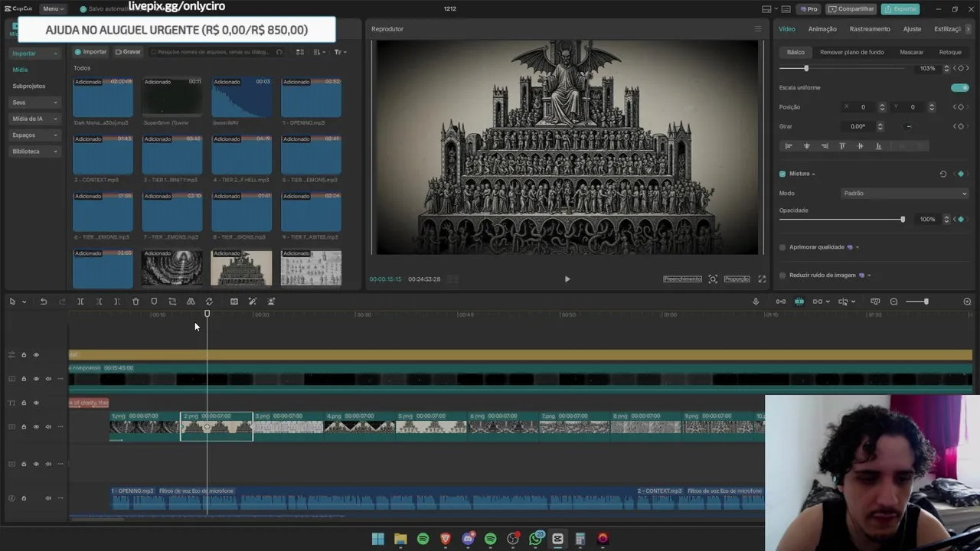The image size is (980, 551).
Task: Switch to the Animação tab
Action: point(822,29)
